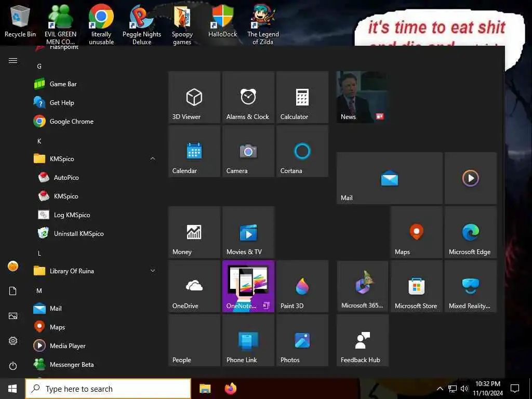
Task: Open the Calendar tile
Action: (x=194, y=151)
